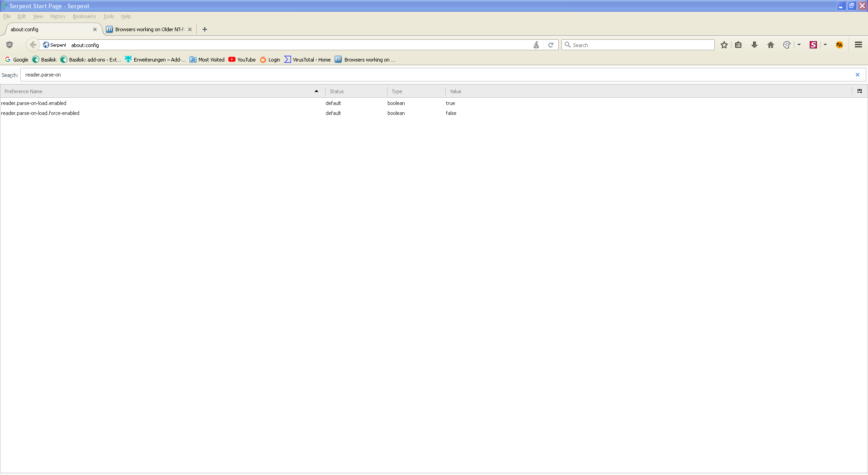Open the dropdown next to the cookie icon
Screen dimensions: 868x475
coord(799,45)
